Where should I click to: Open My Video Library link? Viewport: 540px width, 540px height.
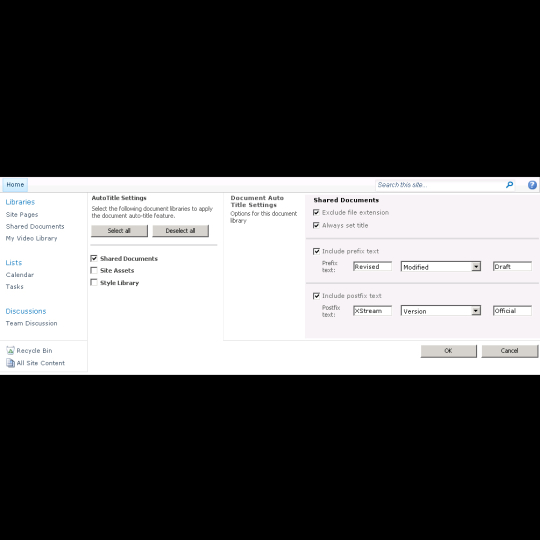coord(31,238)
